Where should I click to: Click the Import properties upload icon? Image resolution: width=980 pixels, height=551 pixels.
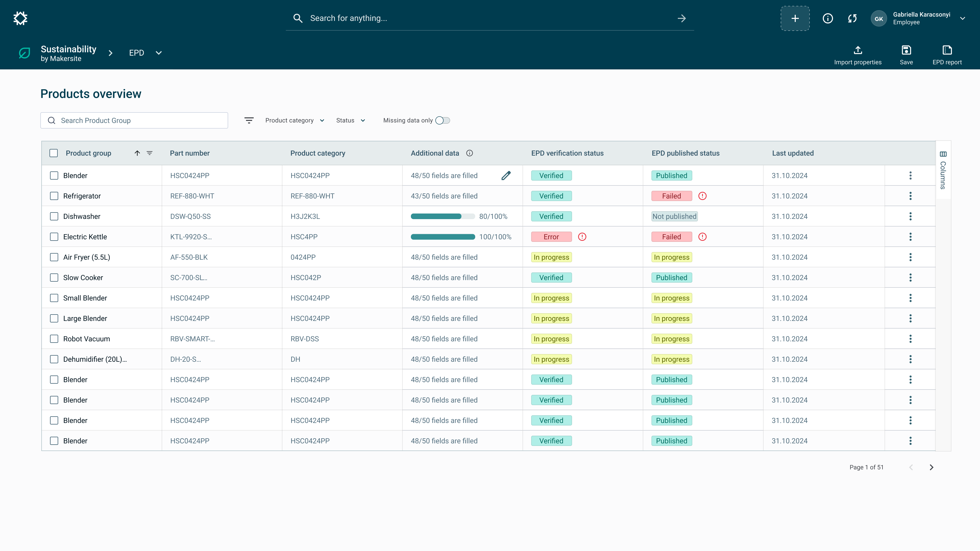click(857, 50)
